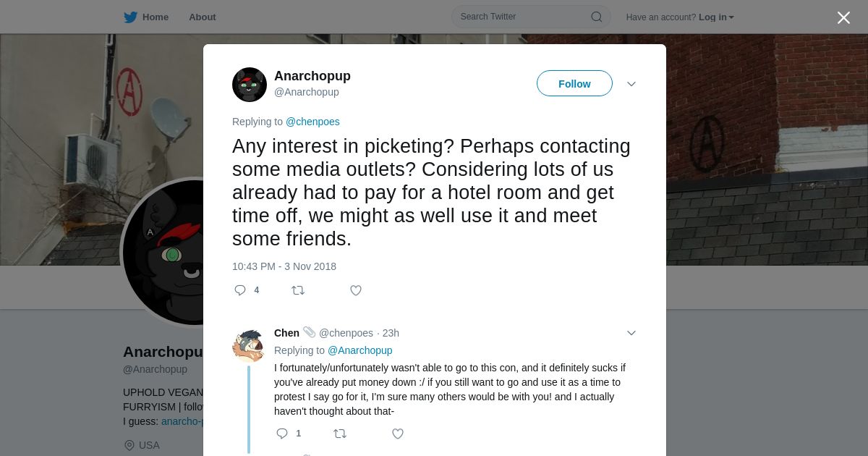Follow the Anarchopup account
Viewport: 868px width, 456px height.
coord(574,84)
